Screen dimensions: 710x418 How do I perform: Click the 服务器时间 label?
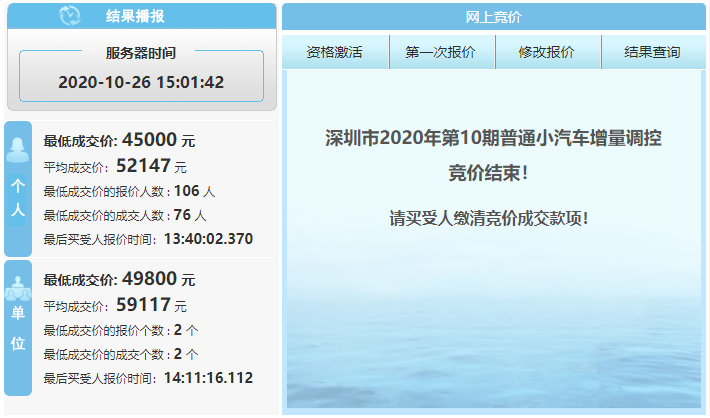tap(141, 53)
